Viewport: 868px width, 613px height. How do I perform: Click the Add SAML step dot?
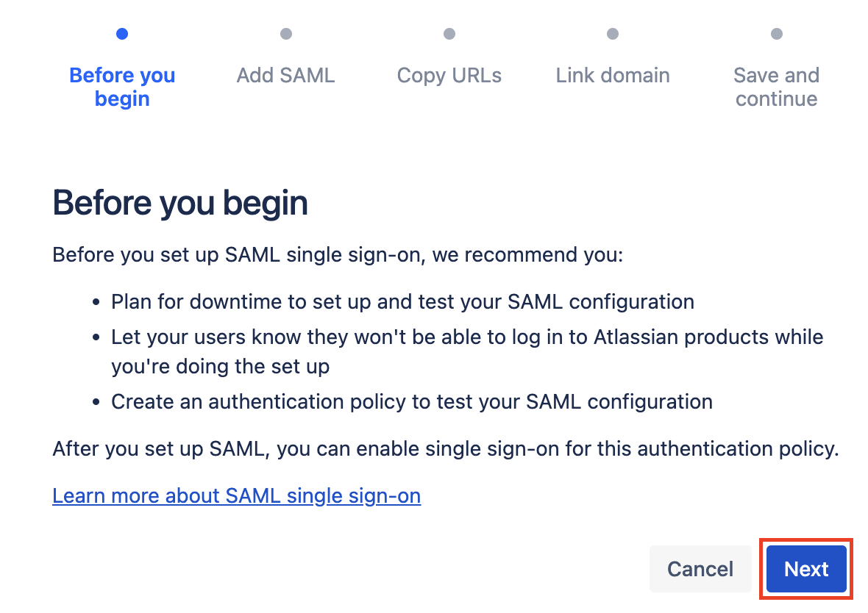tap(286, 34)
